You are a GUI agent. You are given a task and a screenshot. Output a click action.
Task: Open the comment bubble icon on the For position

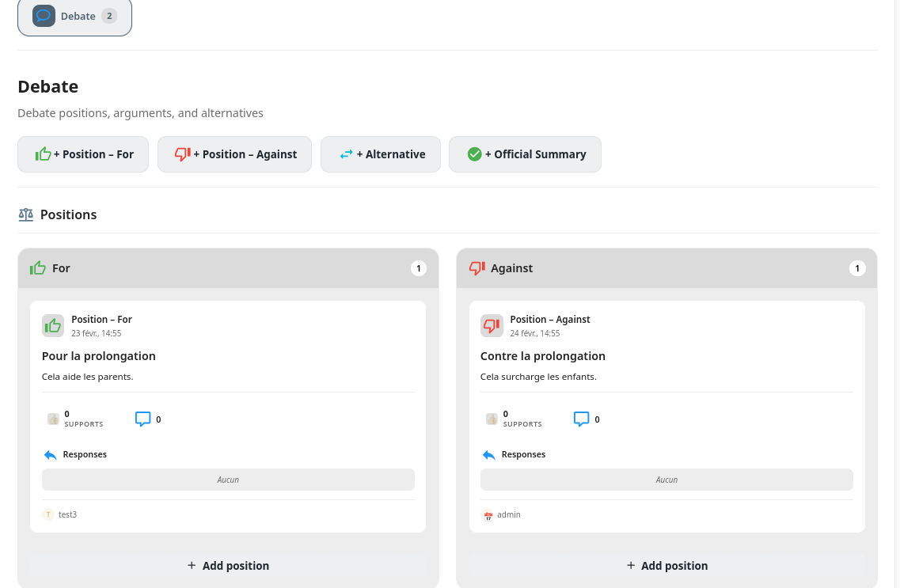pos(142,418)
